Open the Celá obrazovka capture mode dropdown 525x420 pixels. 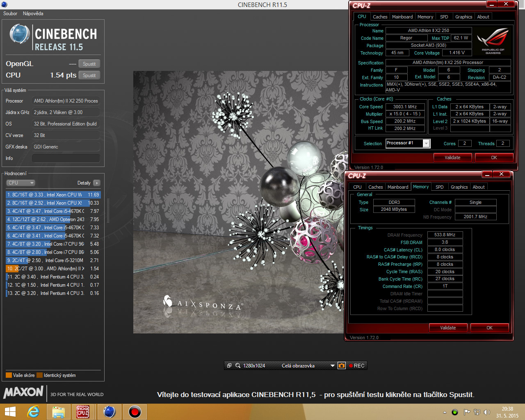click(x=333, y=365)
